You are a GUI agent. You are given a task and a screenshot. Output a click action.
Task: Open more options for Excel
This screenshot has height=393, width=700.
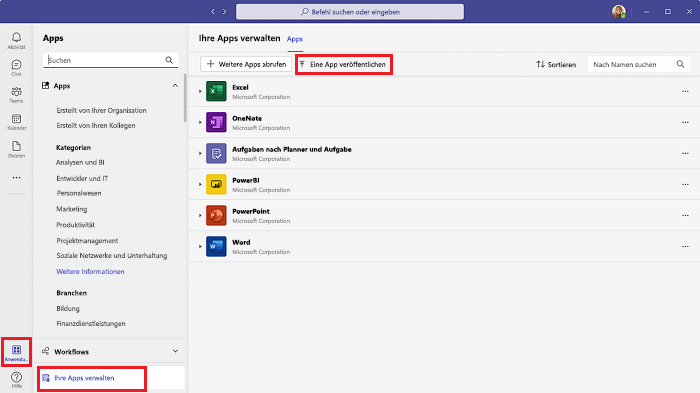click(x=685, y=92)
